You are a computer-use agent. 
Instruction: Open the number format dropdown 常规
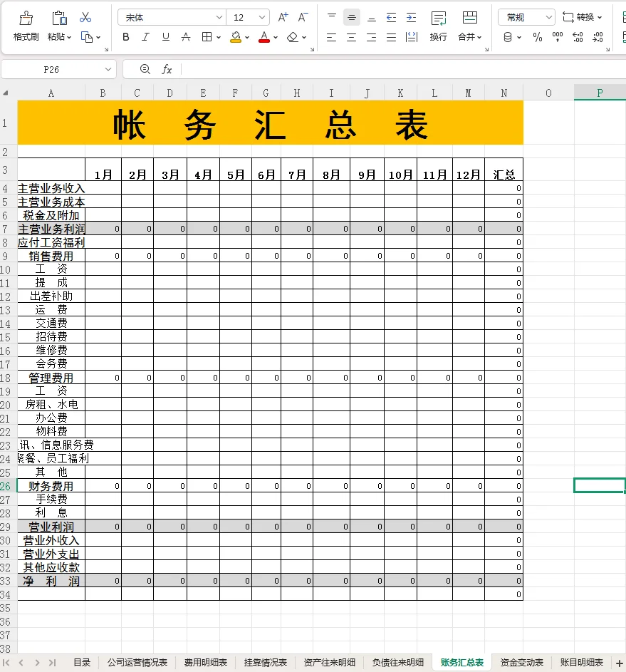[x=548, y=18]
